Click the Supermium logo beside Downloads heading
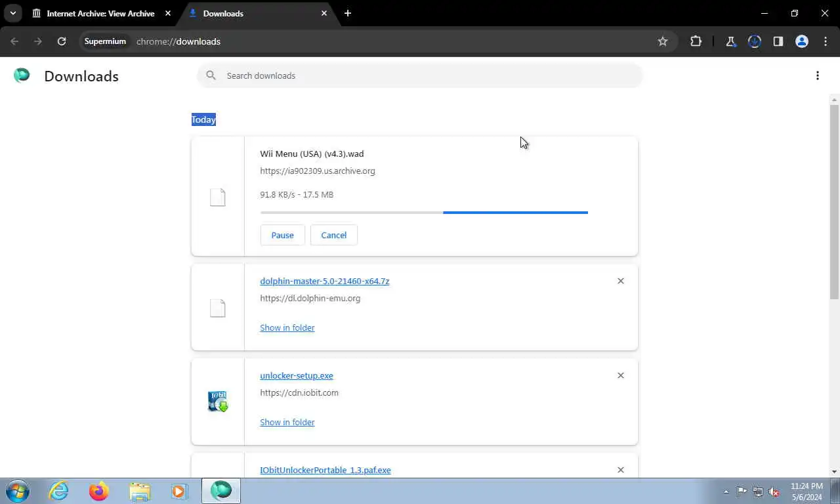Screen dimensions: 840x504 22,75
